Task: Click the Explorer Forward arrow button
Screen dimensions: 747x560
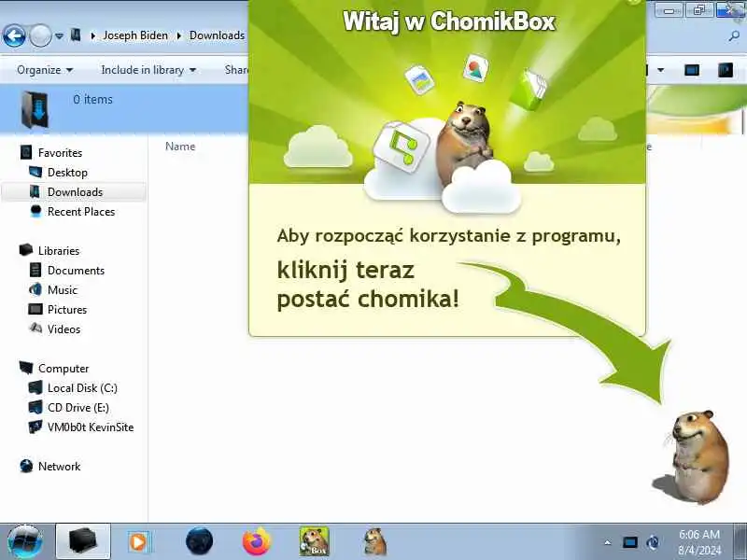Action: click(40, 35)
